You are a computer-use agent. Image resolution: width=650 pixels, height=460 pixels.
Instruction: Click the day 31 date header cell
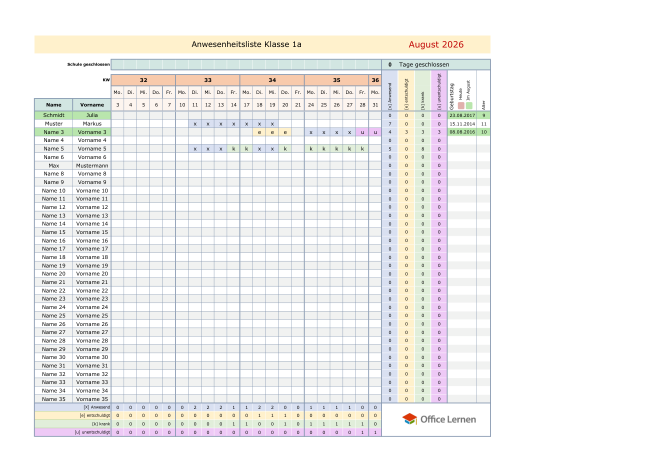point(375,105)
